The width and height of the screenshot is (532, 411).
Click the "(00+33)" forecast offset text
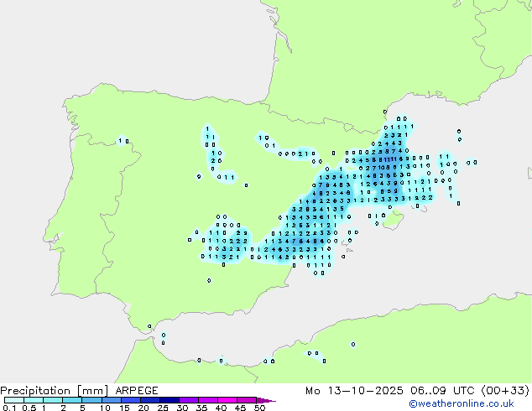pos(505,391)
